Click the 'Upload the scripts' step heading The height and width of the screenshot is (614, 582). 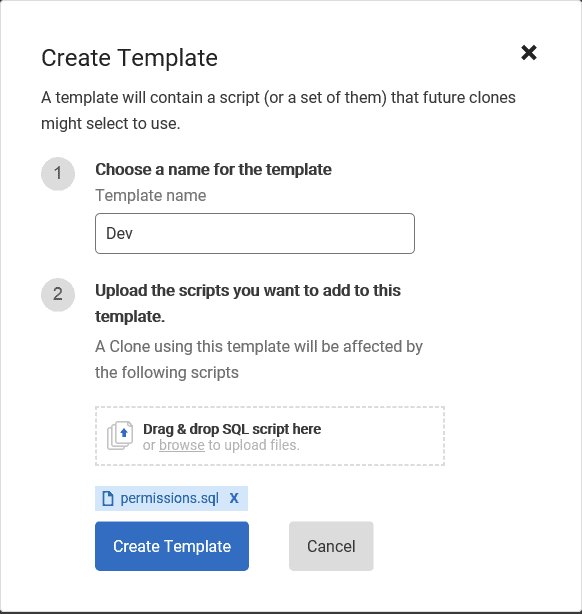click(248, 303)
